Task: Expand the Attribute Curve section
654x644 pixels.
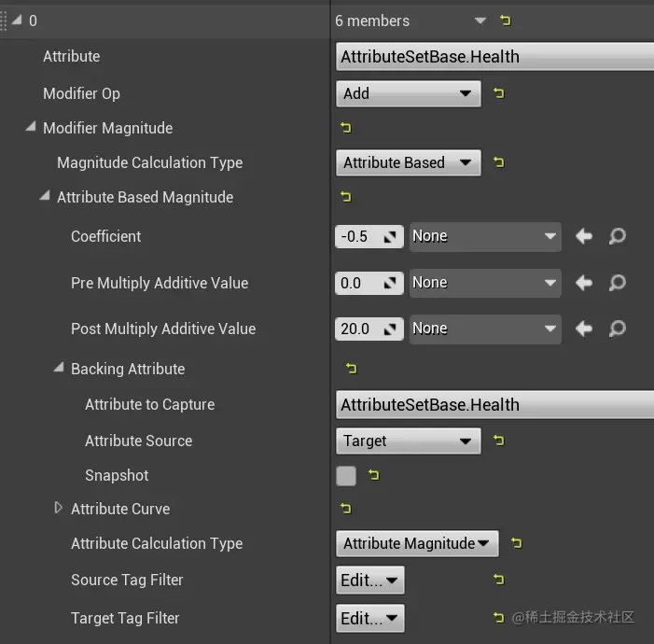Action: pos(59,509)
